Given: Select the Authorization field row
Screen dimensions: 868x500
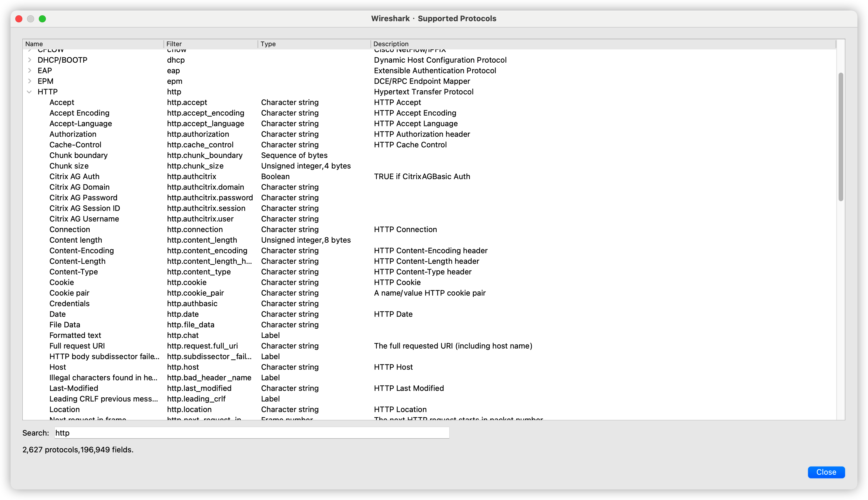Looking at the screenshot, I should coord(429,134).
